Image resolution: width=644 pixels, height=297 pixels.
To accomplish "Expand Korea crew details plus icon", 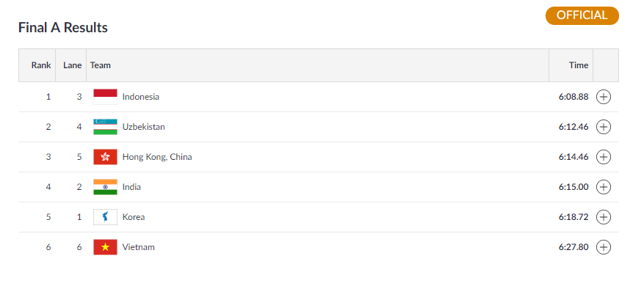I will pos(604,217).
